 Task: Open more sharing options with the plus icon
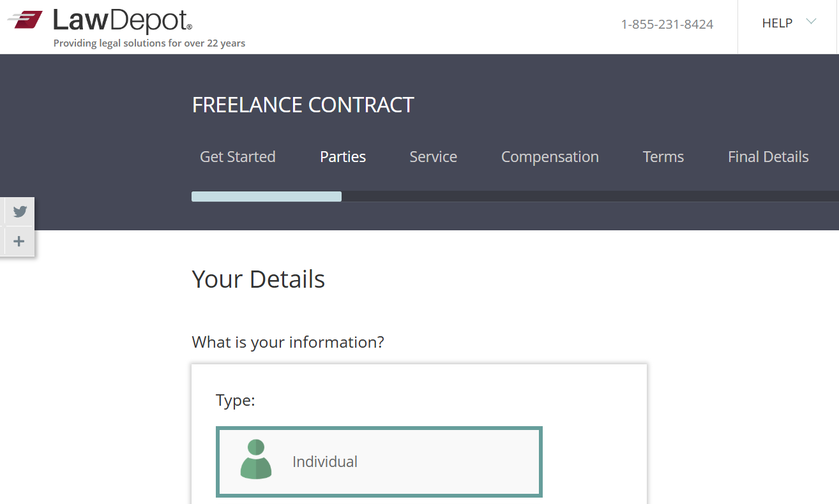tap(18, 241)
